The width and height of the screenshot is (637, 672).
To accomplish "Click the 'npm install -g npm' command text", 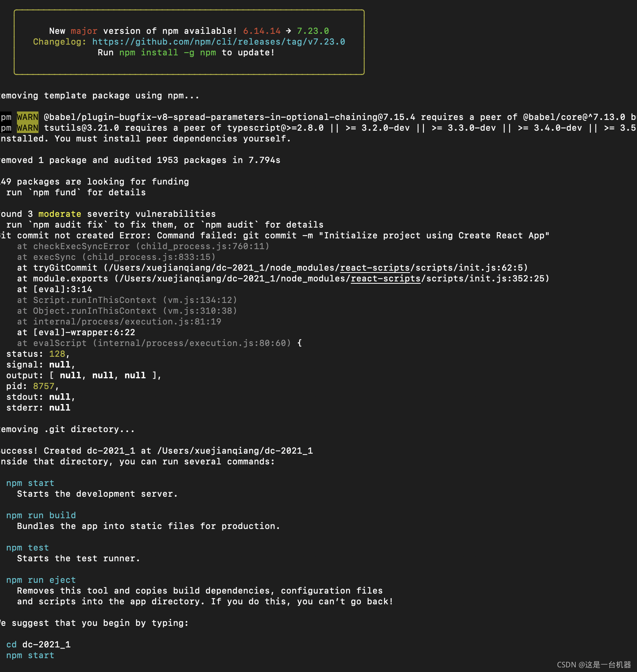I will [167, 52].
